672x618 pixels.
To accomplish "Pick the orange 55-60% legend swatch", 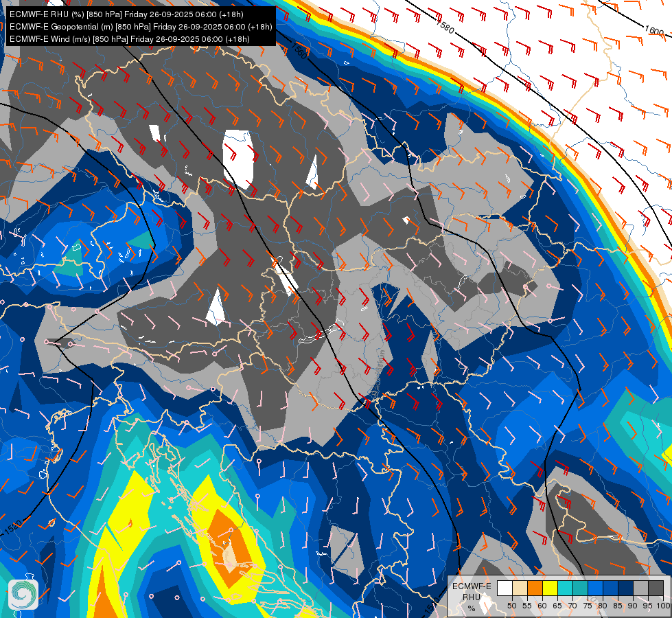I will point(535,588).
